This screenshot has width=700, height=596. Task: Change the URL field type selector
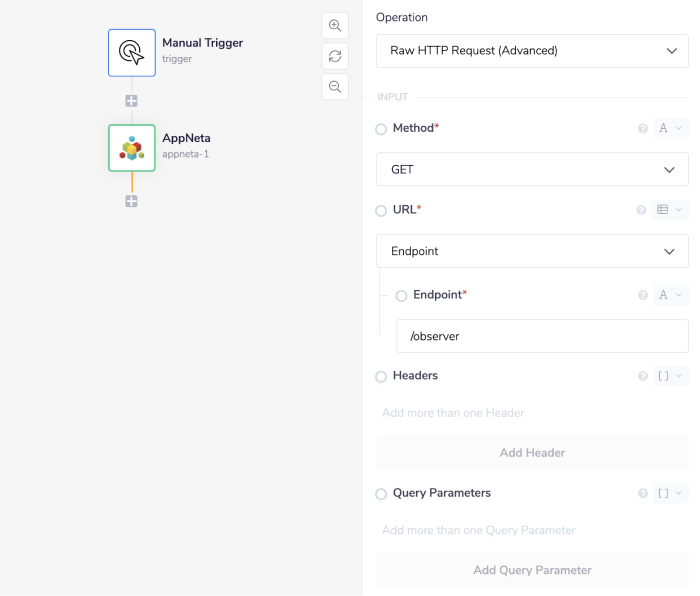(x=670, y=210)
